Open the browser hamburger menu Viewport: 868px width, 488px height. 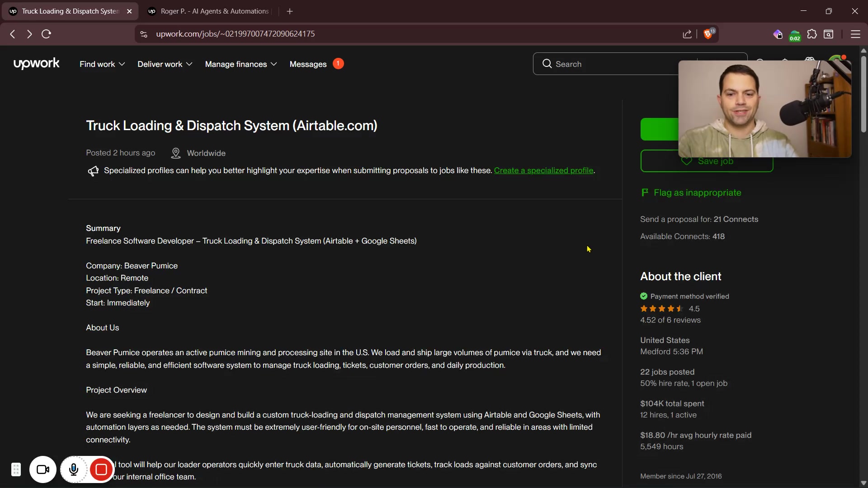point(855,34)
